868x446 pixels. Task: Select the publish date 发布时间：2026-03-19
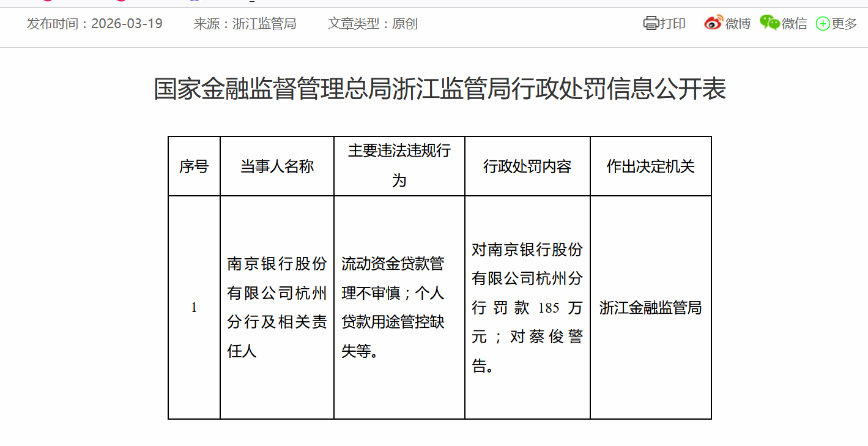[95, 24]
